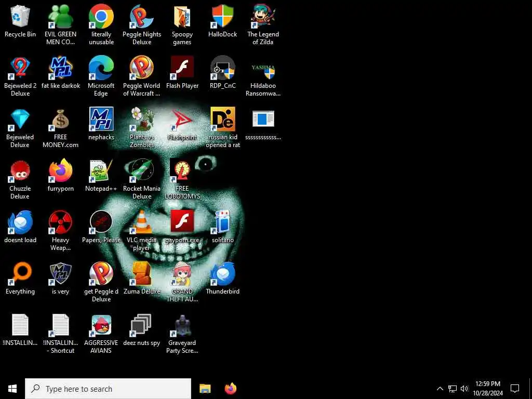Select the Hildaboo Ransomware icon
The height and width of the screenshot is (399, 532).
263,70
